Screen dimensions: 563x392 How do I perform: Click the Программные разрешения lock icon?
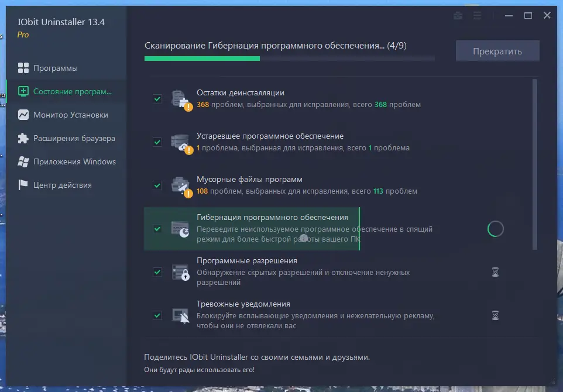[181, 272]
